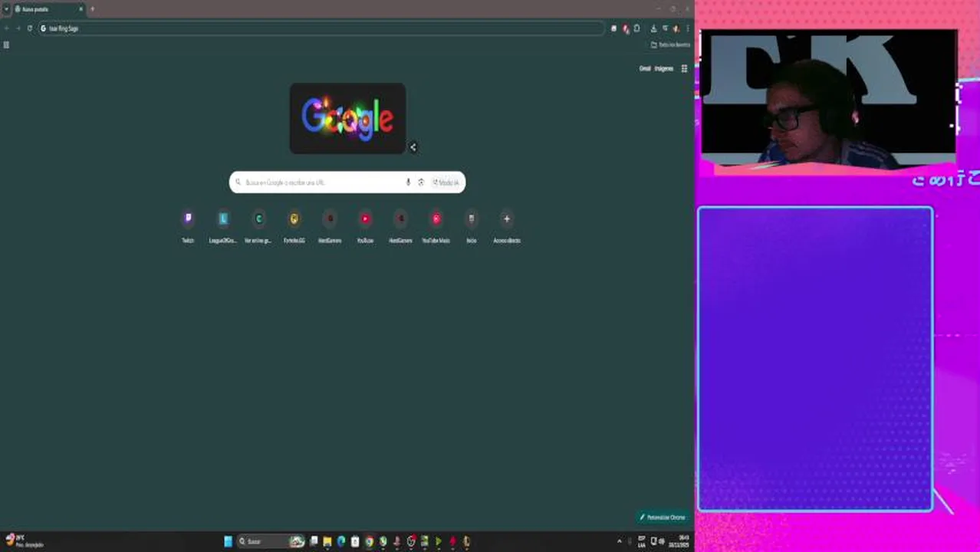980x552 pixels.
Task: Open File Explorer from the taskbar
Action: (x=327, y=541)
